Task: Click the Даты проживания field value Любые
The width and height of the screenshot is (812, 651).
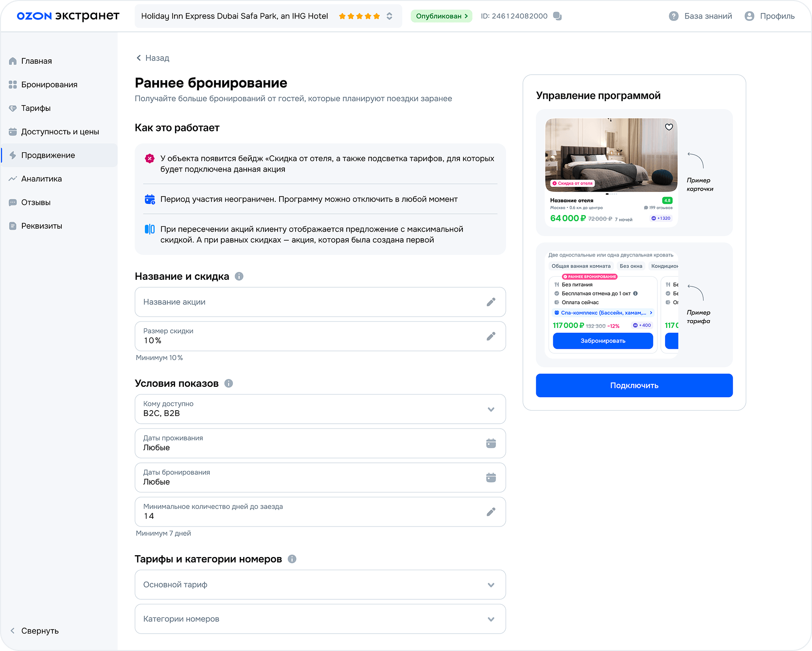Action: 157,448
